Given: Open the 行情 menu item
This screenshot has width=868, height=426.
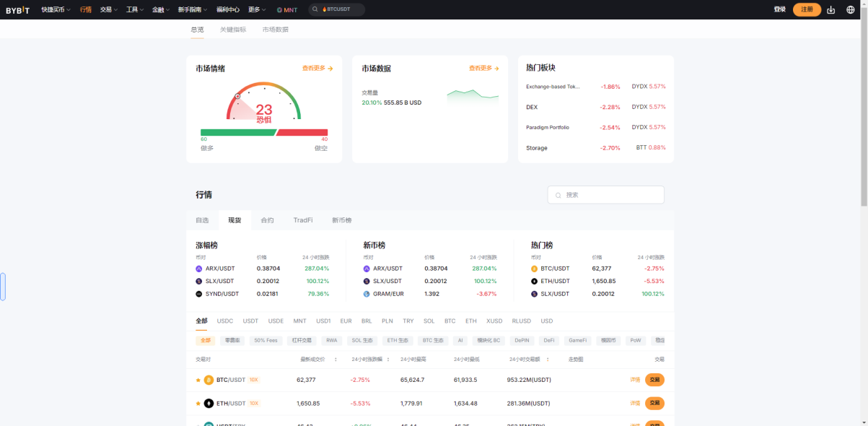Looking at the screenshot, I should click(86, 10).
